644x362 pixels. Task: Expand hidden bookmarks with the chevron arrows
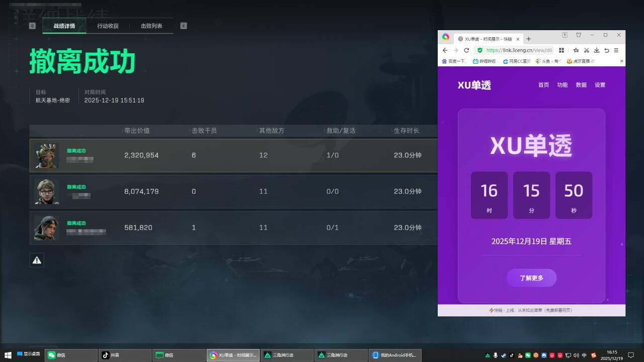click(x=622, y=61)
